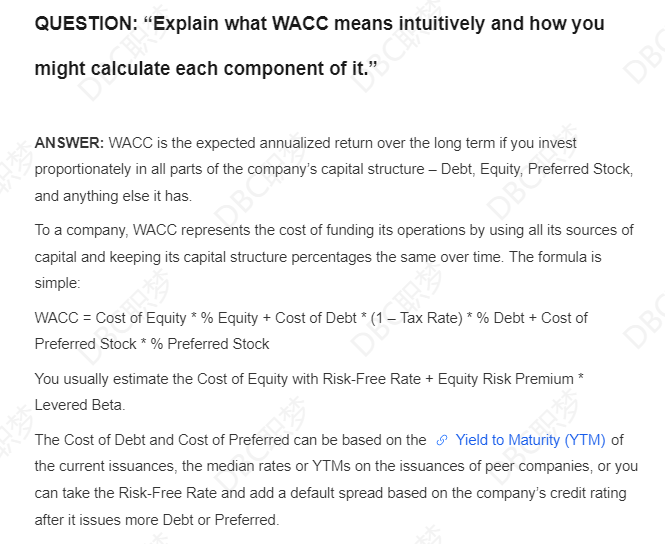Viewport: 665px width, 544px height.
Task: Click the word 'simple:' before the formula
Action: 57,283
